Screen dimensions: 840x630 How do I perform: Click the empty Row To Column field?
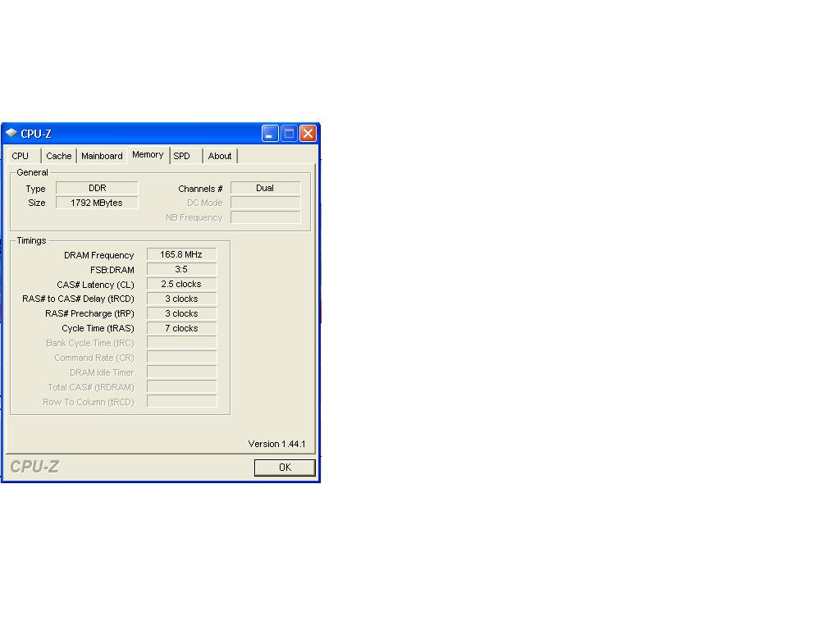pyautogui.click(x=181, y=402)
